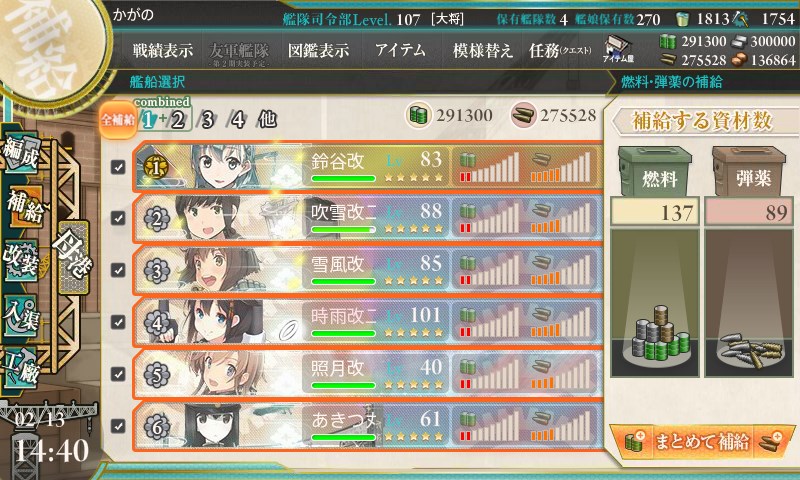The width and height of the screenshot is (800, 480).
Task: Open the 任務 quest menu
Action: (x=560, y=50)
